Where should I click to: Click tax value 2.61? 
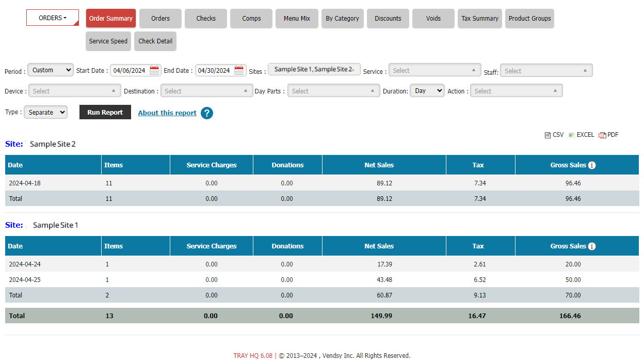click(x=480, y=264)
